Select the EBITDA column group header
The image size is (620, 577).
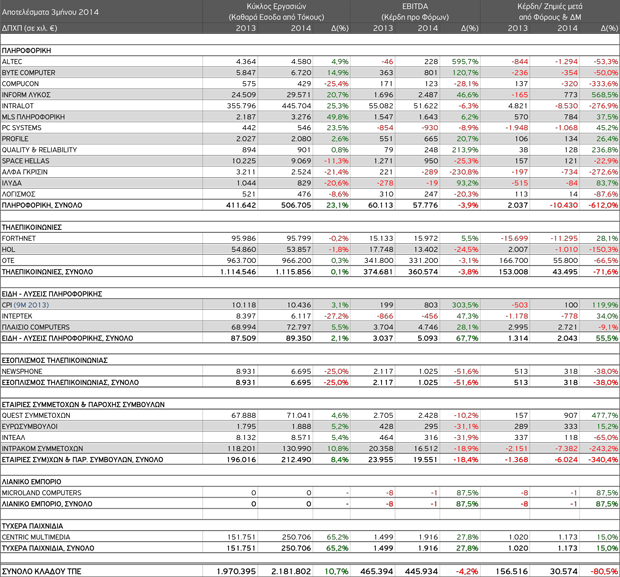[x=415, y=6]
